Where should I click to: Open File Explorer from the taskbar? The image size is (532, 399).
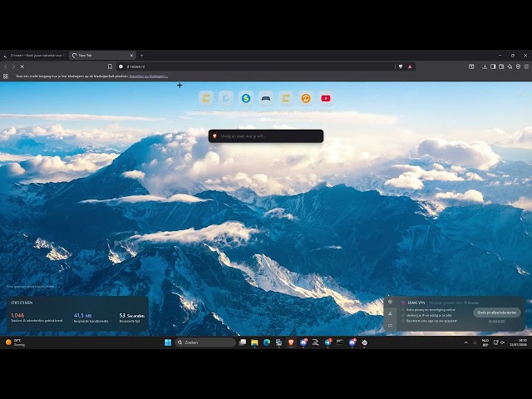[x=254, y=342]
